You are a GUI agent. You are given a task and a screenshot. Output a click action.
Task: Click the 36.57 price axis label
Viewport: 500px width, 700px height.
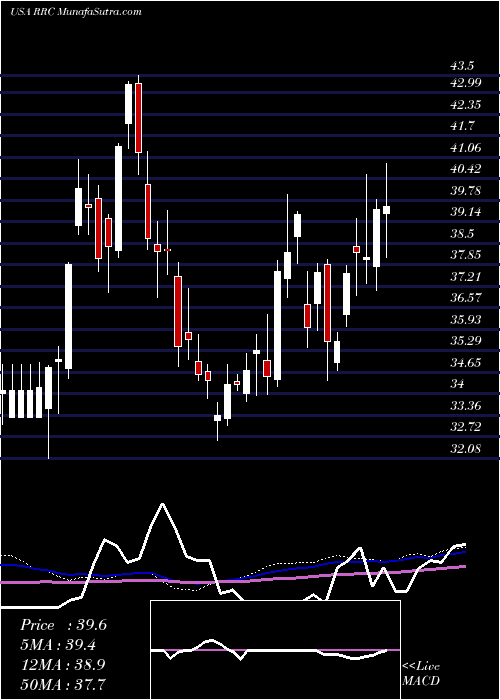[x=466, y=297]
